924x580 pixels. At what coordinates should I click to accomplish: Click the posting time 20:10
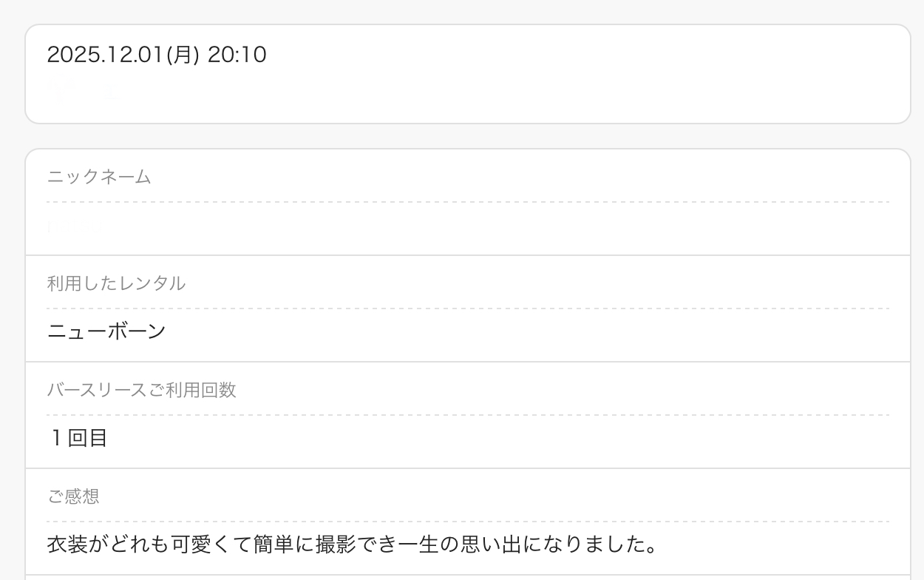[237, 55]
